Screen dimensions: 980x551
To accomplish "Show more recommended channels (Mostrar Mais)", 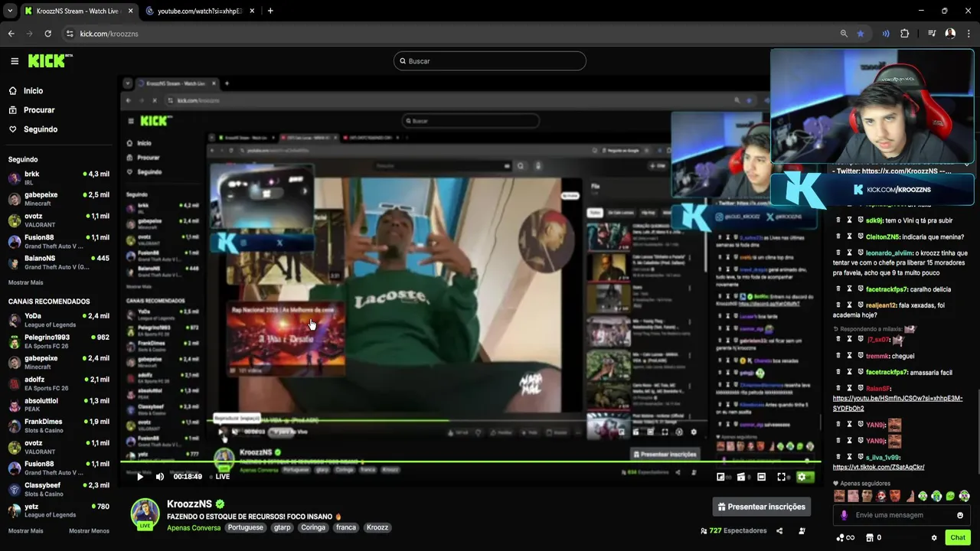I will coord(25,531).
